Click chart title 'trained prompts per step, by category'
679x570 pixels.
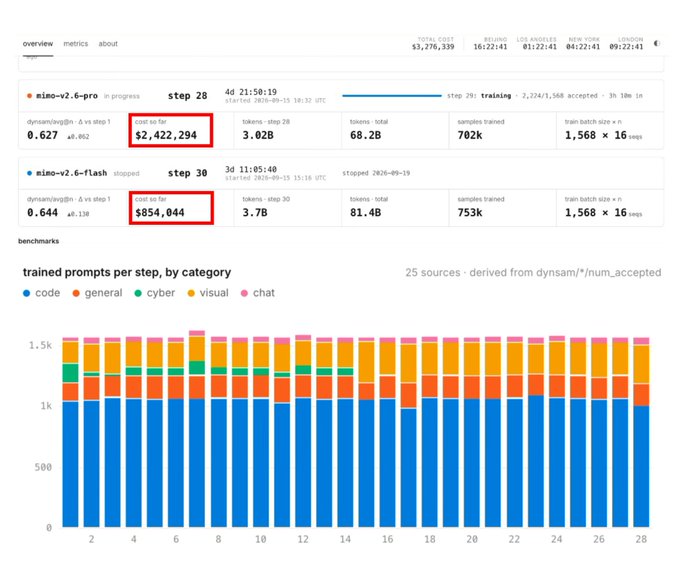[127, 272]
